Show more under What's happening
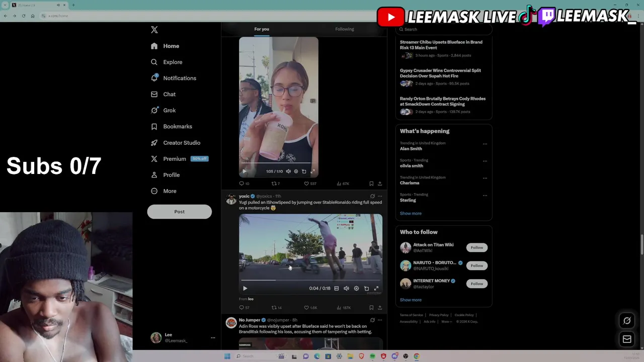 point(411,213)
